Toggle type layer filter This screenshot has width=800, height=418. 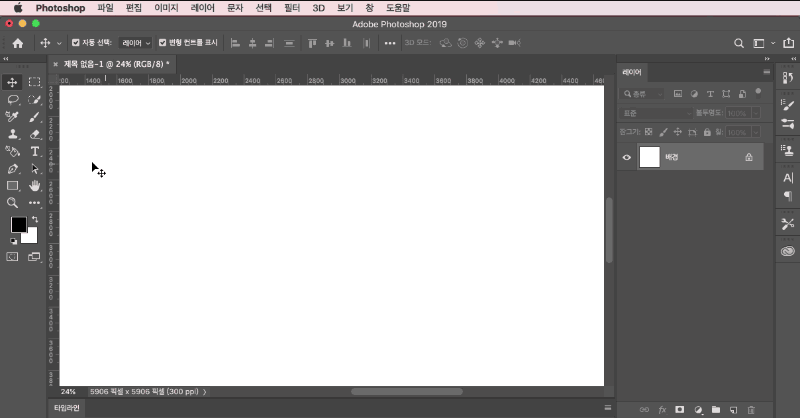pos(710,94)
